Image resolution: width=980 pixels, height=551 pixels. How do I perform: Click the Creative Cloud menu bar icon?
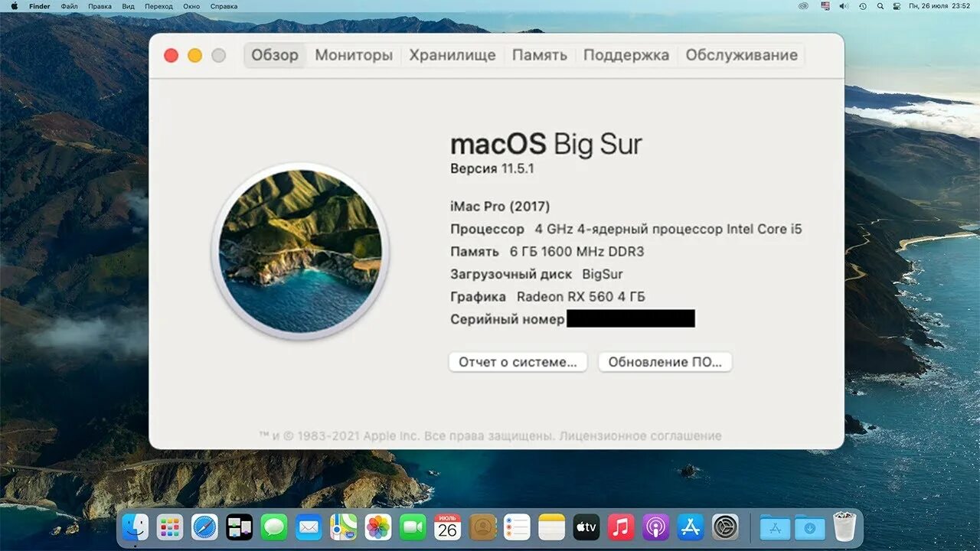[x=803, y=6]
